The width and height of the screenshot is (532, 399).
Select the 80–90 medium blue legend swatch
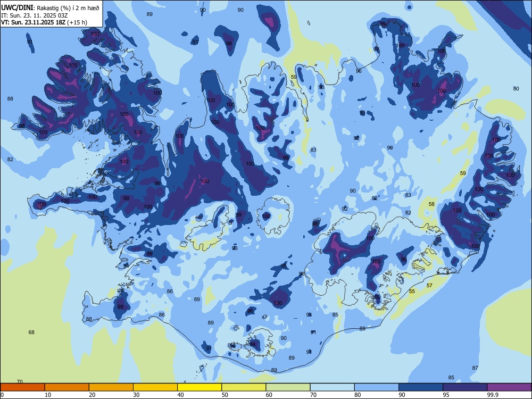point(376,387)
